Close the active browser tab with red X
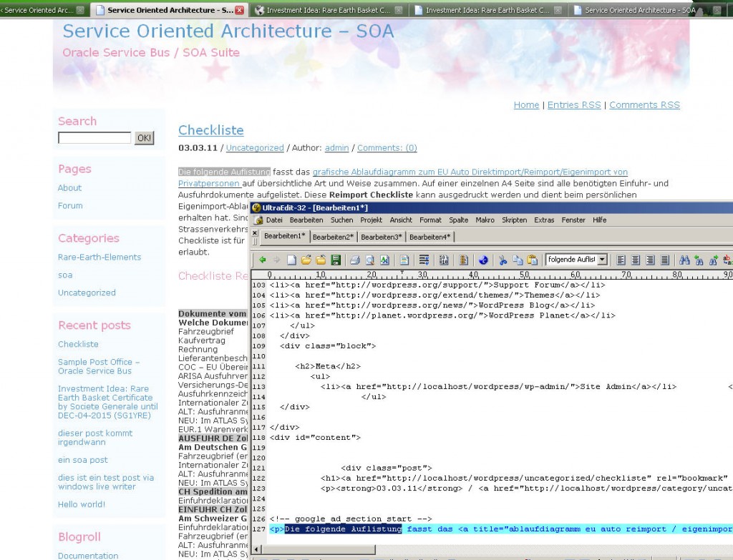 pyautogui.click(x=239, y=10)
